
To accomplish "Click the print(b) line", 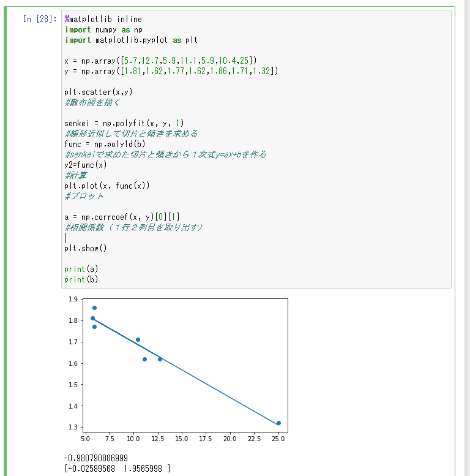I will [81, 279].
